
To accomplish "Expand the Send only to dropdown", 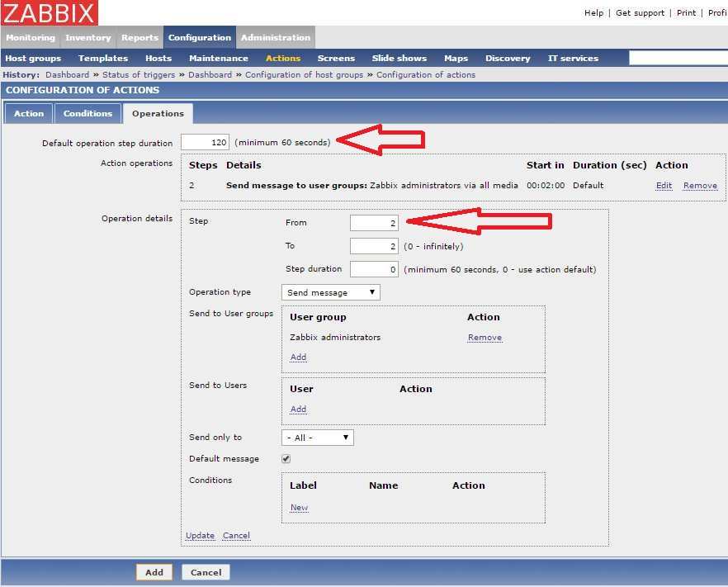I will click(318, 438).
